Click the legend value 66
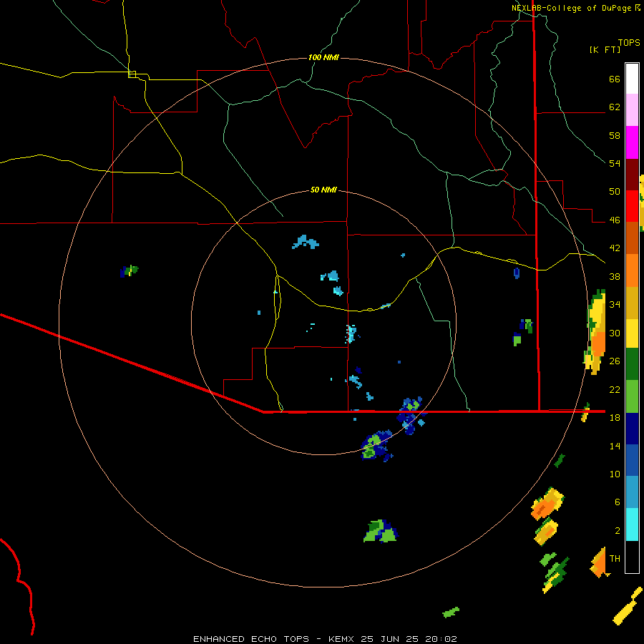Screen dimensions: 644x644 615,79
